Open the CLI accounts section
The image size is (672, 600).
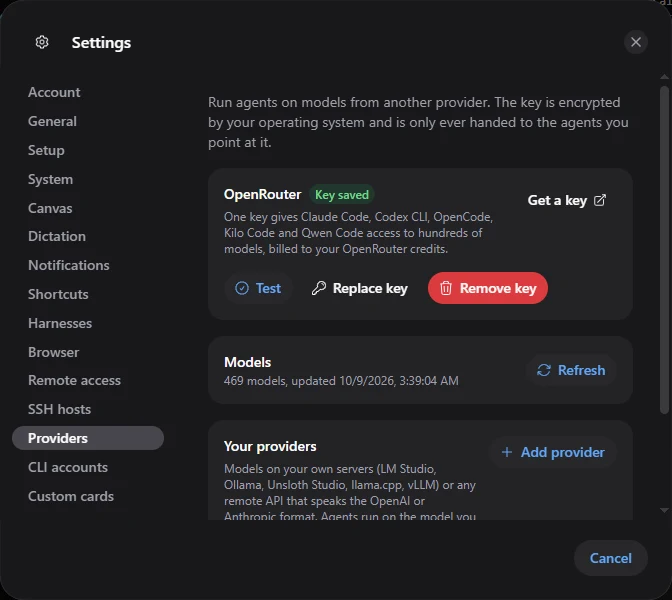pyautogui.click(x=68, y=467)
